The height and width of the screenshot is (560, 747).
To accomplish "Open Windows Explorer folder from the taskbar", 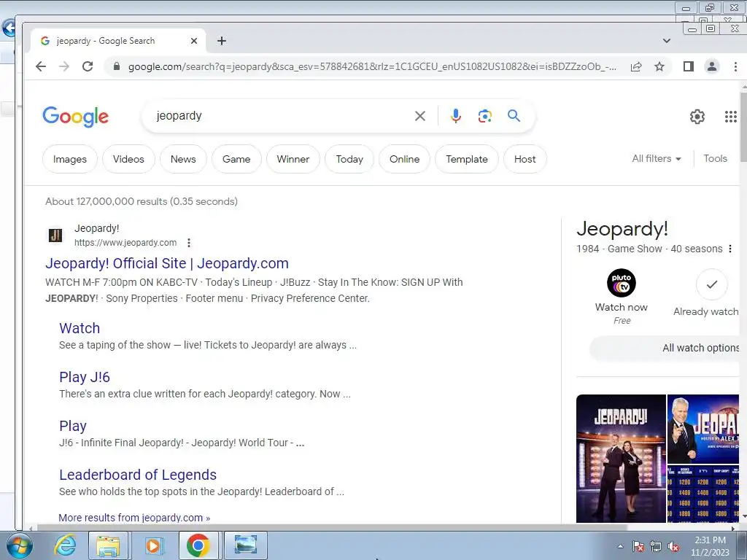I will pos(108,545).
